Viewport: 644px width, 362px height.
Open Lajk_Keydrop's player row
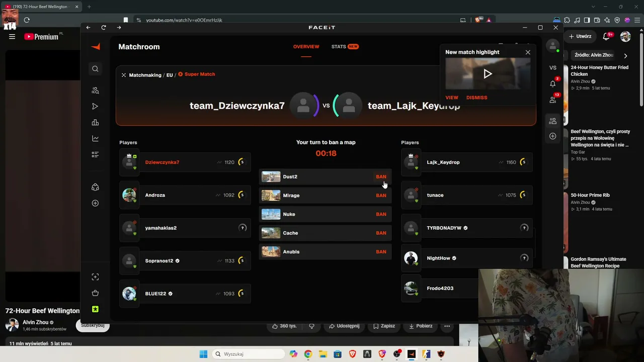(467, 162)
